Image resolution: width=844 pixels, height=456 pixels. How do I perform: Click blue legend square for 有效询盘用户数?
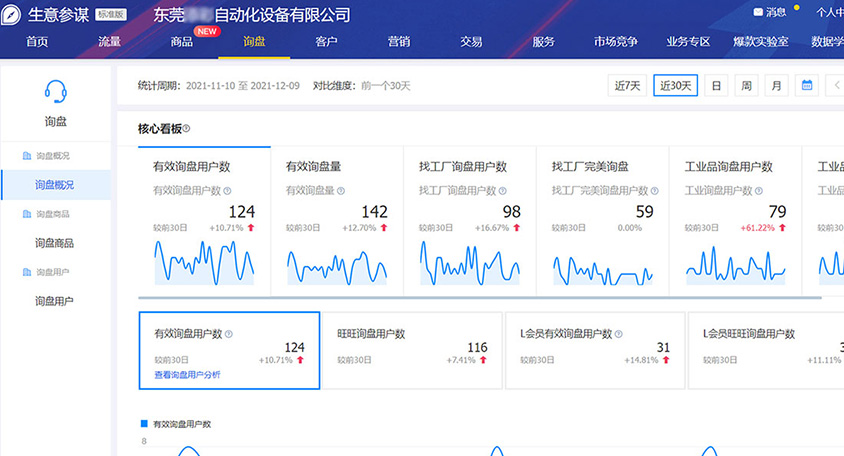144,424
